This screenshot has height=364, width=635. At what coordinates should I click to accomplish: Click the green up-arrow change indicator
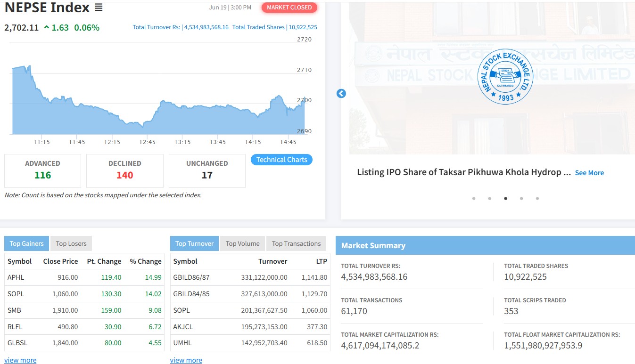coord(47,28)
